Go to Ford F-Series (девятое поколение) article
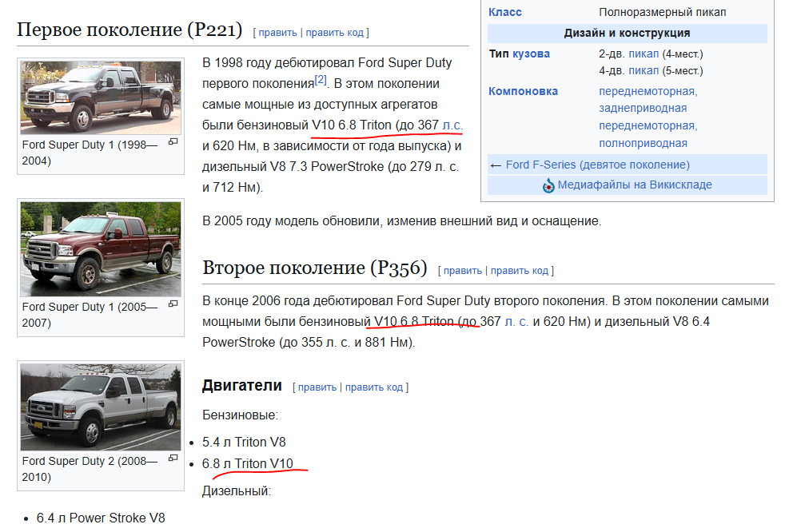 [598, 165]
